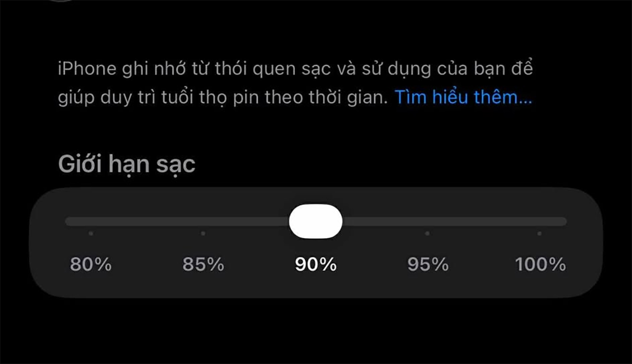
Task: Click the far left end of slider track
Action: click(x=69, y=221)
